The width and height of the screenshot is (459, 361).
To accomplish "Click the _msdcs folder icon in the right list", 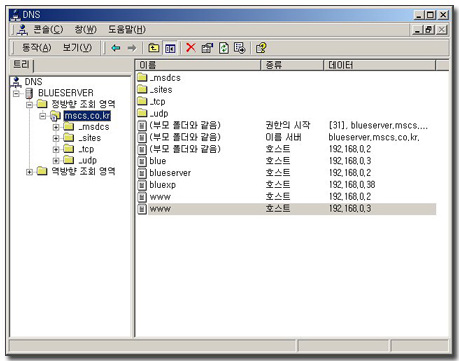I will pos(142,77).
